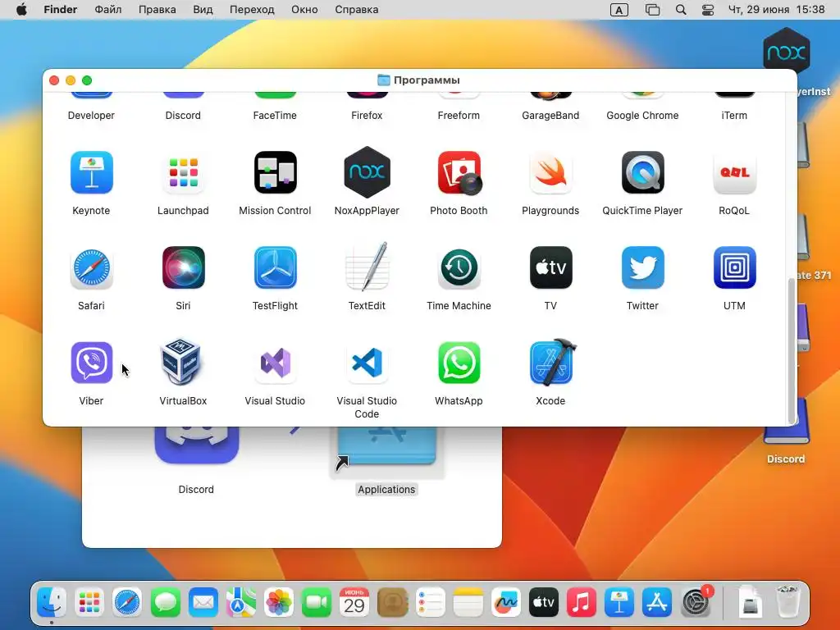Open the Правка menu
840x630 pixels.
(157, 10)
